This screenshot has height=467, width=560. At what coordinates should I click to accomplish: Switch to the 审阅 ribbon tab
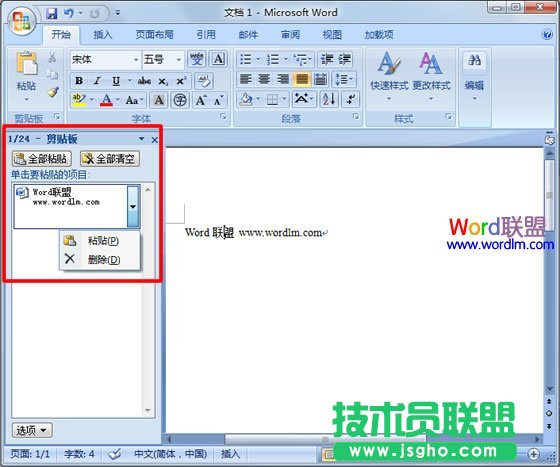[290, 35]
